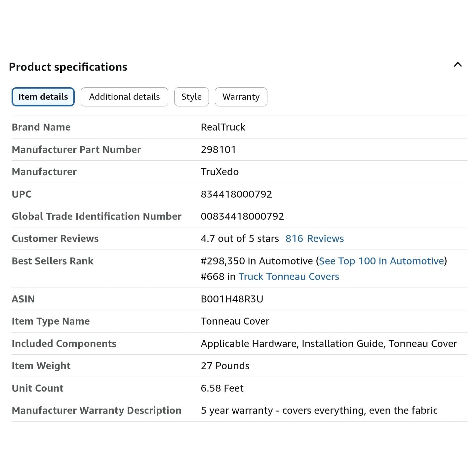Click the RealTruck brand name value

tap(223, 127)
